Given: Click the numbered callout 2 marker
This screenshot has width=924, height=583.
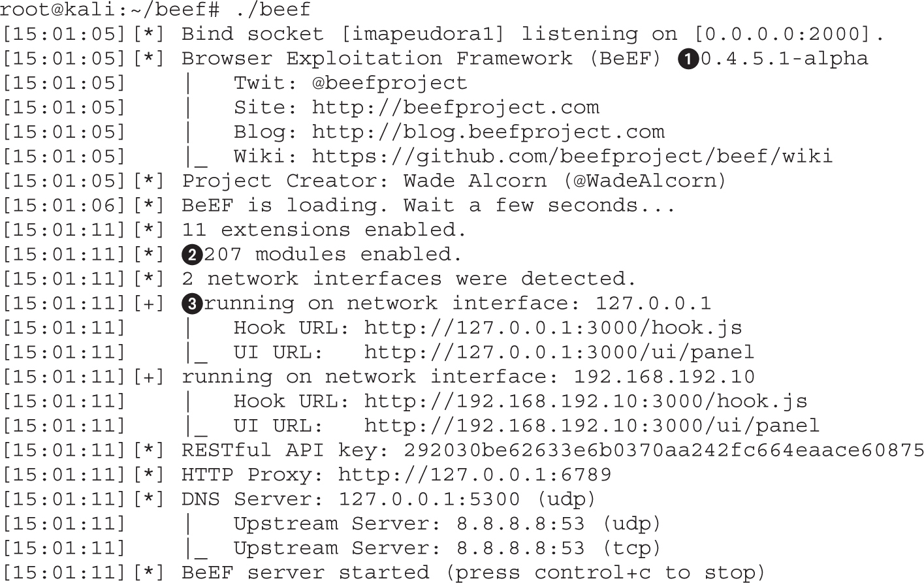Looking at the screenshot, I should click(191, 255).
